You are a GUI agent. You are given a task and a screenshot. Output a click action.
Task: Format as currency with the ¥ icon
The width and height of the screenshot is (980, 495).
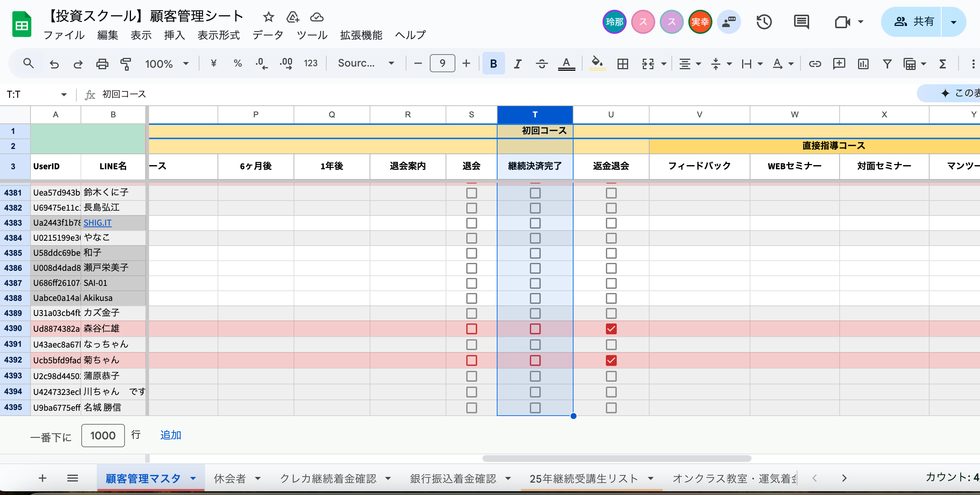(213, 64)
